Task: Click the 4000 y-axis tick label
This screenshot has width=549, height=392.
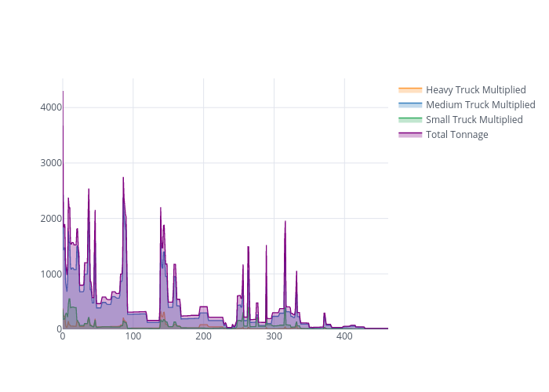Action: [x=51, y=107]
